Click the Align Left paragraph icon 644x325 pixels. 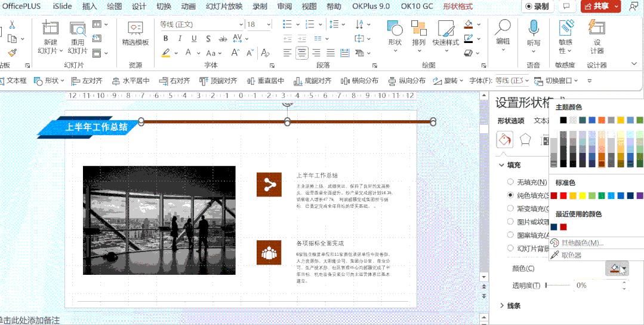[x=288, y=53]
